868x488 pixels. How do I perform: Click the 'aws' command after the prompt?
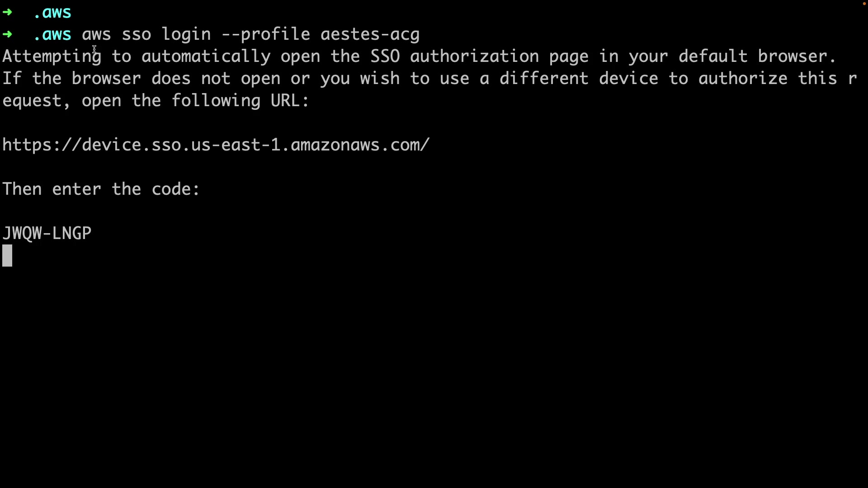coord(96,34)
